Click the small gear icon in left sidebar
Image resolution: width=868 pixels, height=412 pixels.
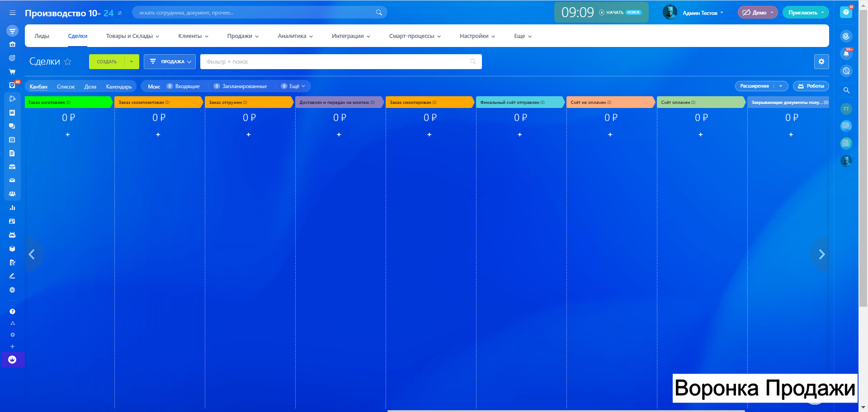pos(13,335)
